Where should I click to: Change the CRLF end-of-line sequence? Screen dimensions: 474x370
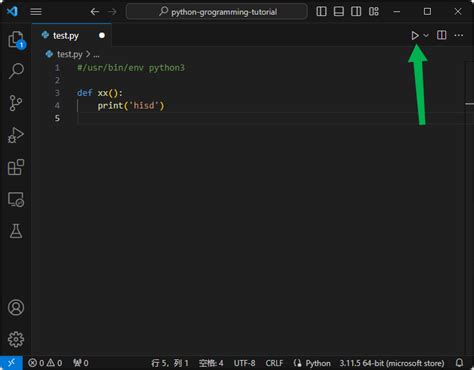click(274, 363)
